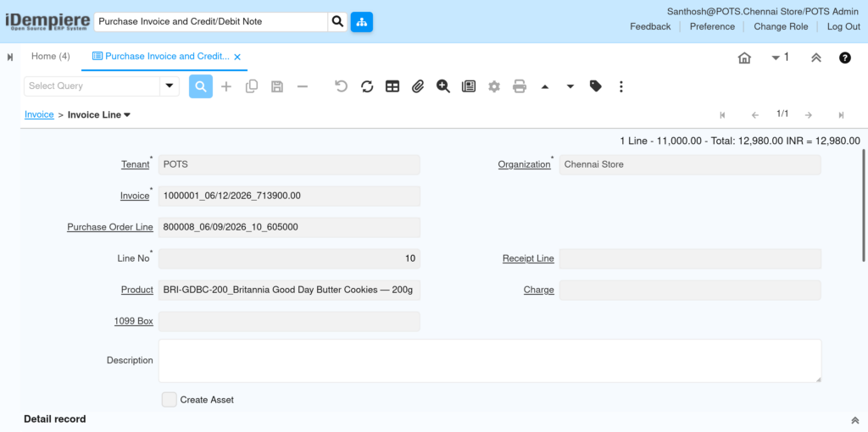The width and height of the screenshot is (868, 432).
Task: Click the Product field value
Action: click(289, 290)
